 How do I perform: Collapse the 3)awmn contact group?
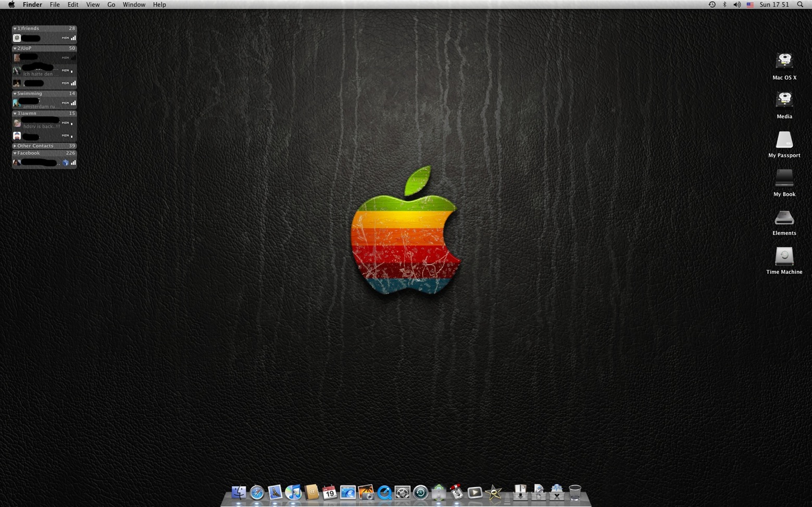(x=15, y=113)
